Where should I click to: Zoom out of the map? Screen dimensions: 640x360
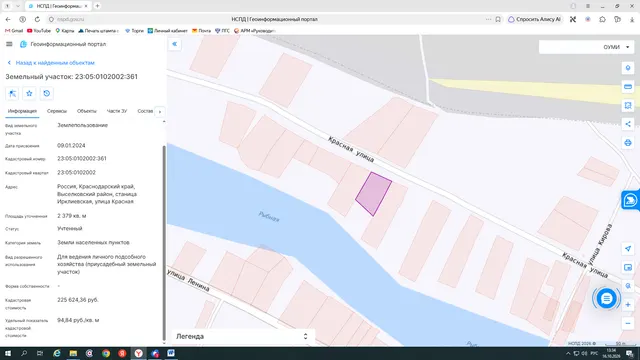point(628,323)
